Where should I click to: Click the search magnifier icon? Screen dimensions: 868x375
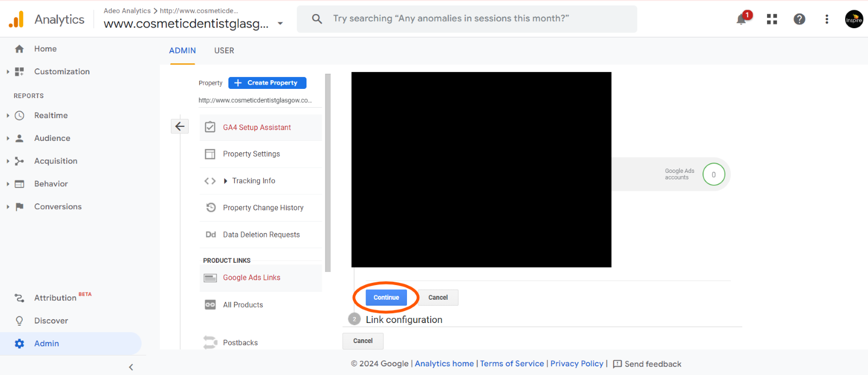tap(317, 19)
